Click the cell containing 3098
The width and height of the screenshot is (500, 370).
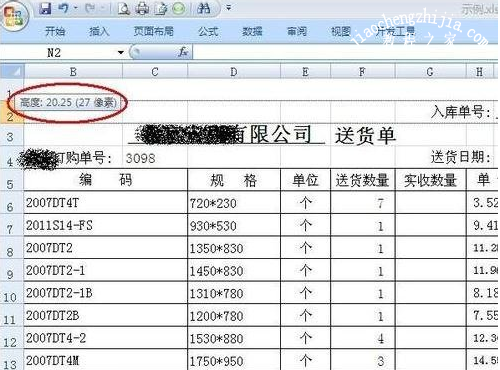click(155, 158)
